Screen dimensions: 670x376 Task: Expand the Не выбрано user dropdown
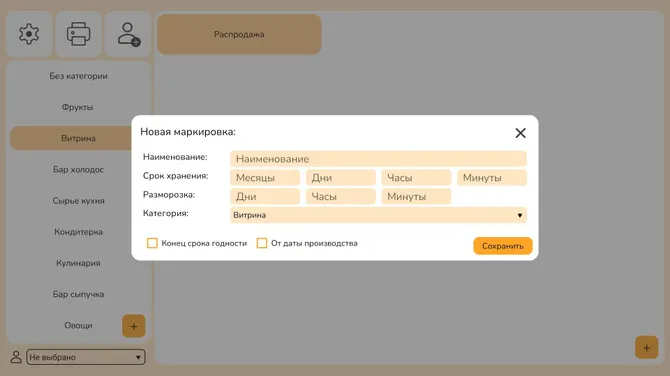[85, 357]
